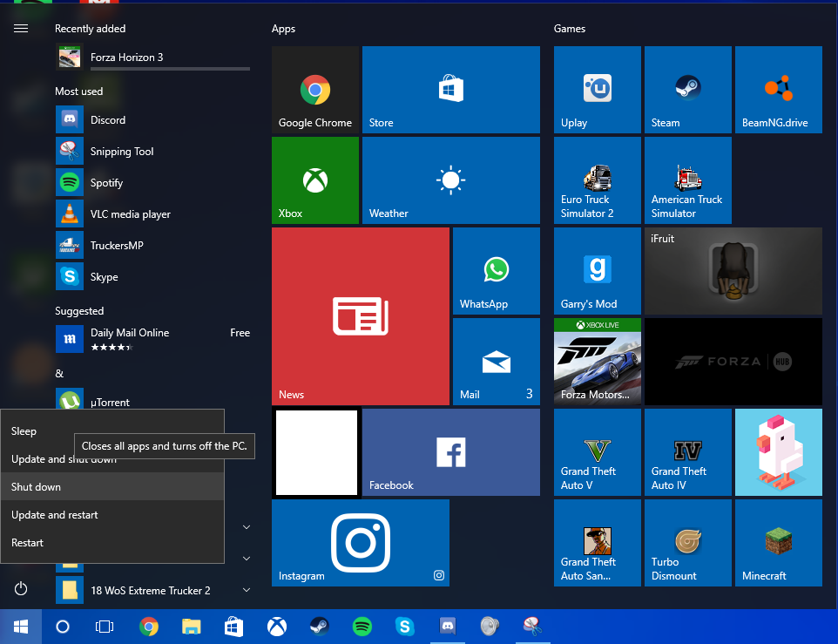Open Daily Mail Online suggested app
Image resolution: width=838 pixels, height=644 pixels.
pyautogui.click(x=131, y=339)
